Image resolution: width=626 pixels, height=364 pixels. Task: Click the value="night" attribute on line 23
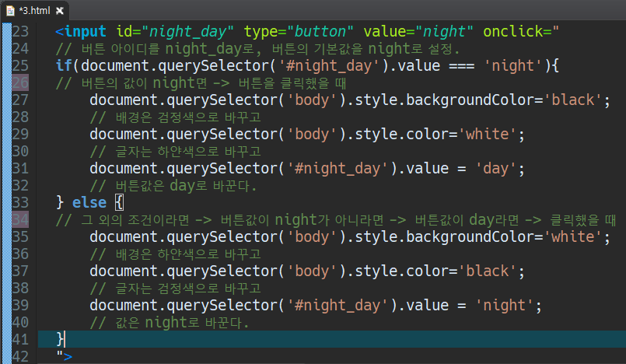(418, 31)
